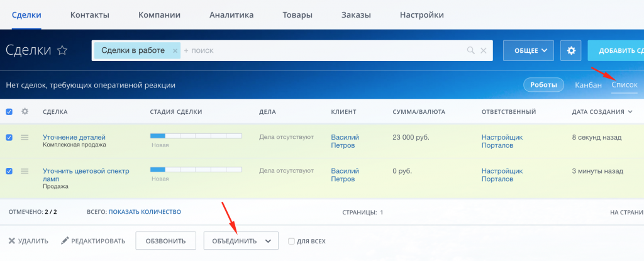The height and width of the screenshot is (261, 644).
Task: Open settings via the gear button
Action: (x=571, y=50)
